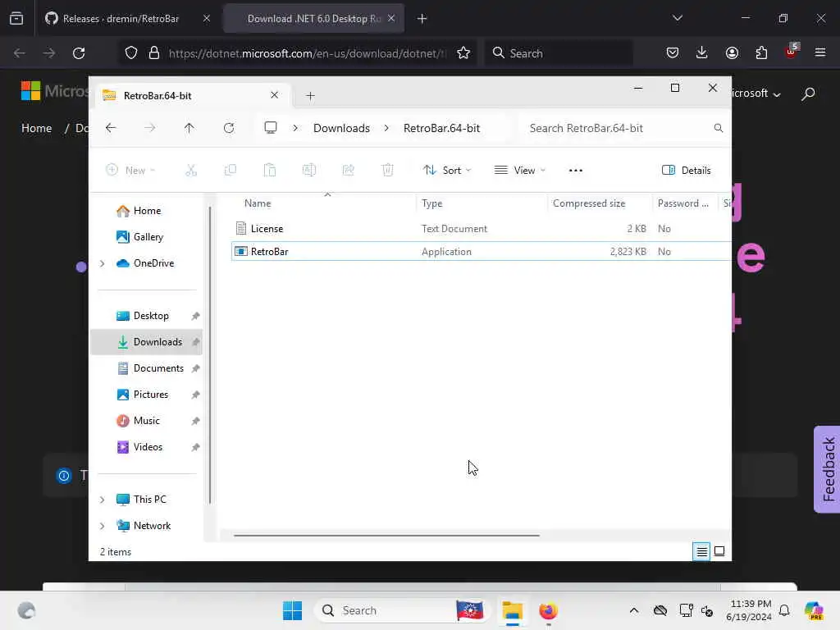
Task: Open the Sort dropdown menu
Action: 447,171
